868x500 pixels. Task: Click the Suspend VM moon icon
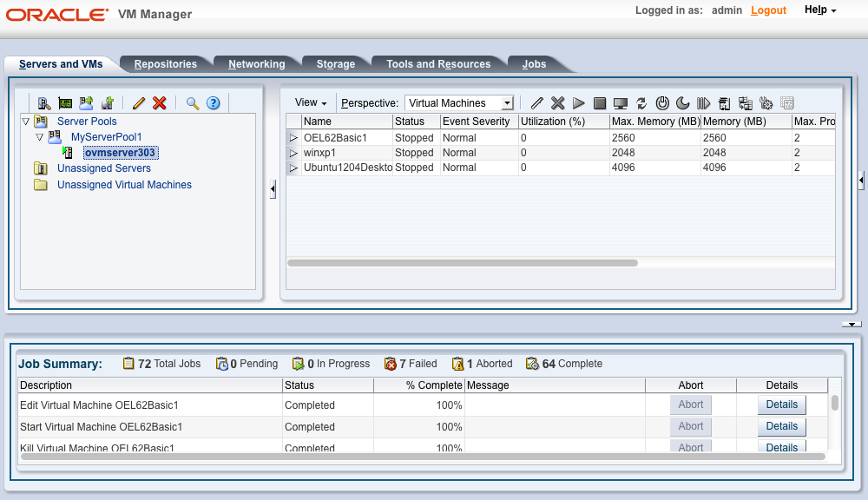point(683,103)
